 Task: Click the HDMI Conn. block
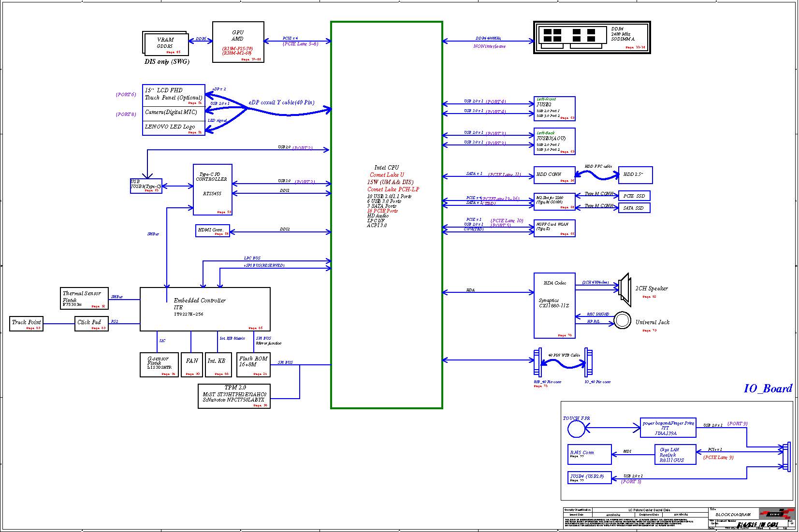[x=213, y=231]
